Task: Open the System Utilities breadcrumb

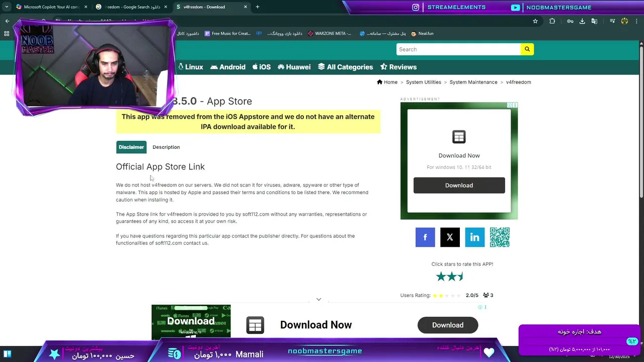Action: point(424,82)
